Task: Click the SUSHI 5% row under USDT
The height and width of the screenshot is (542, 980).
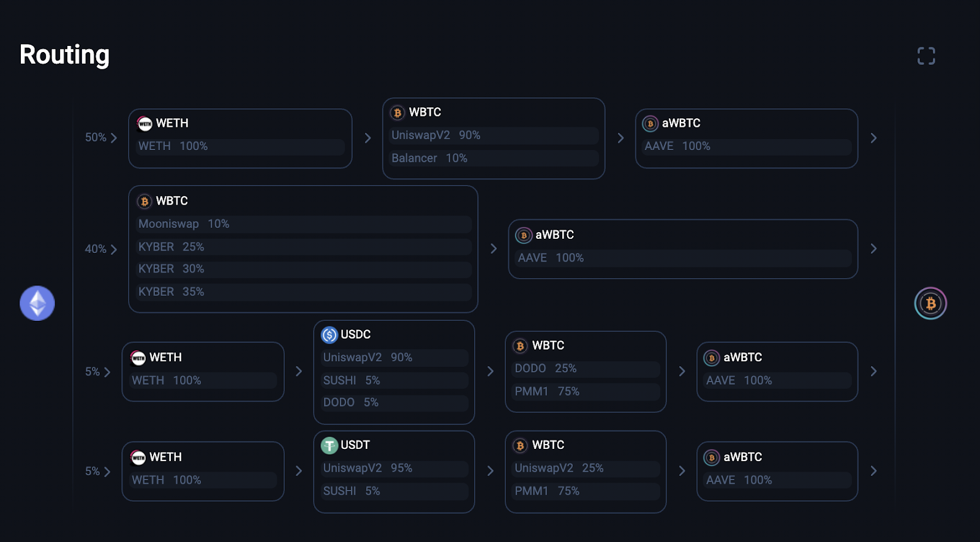Action: [x=394, y=491]
